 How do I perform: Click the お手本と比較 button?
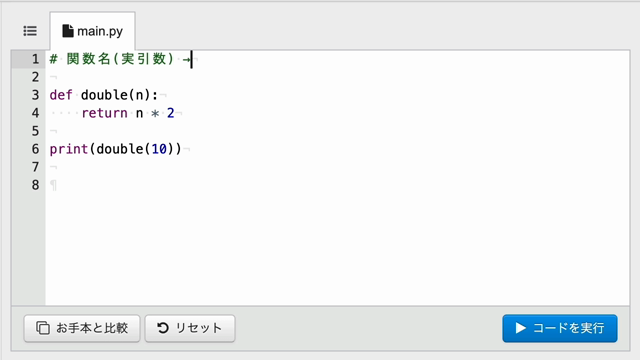[x=82, y=328]
